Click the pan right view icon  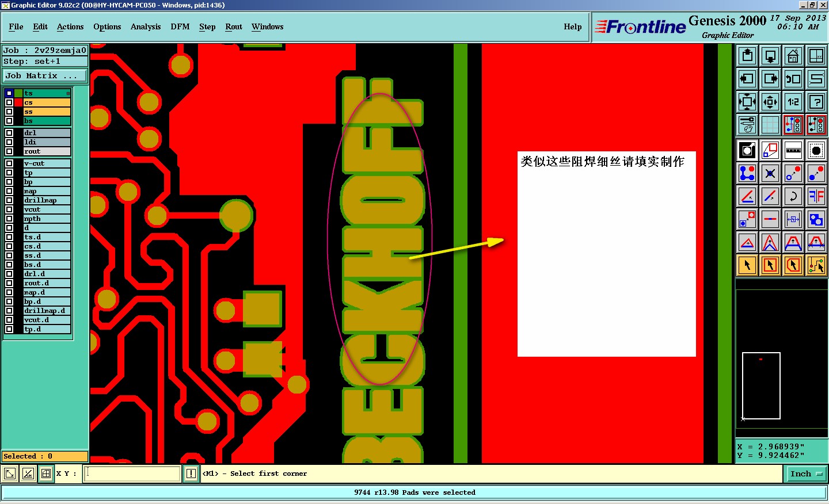coord(770,79)
